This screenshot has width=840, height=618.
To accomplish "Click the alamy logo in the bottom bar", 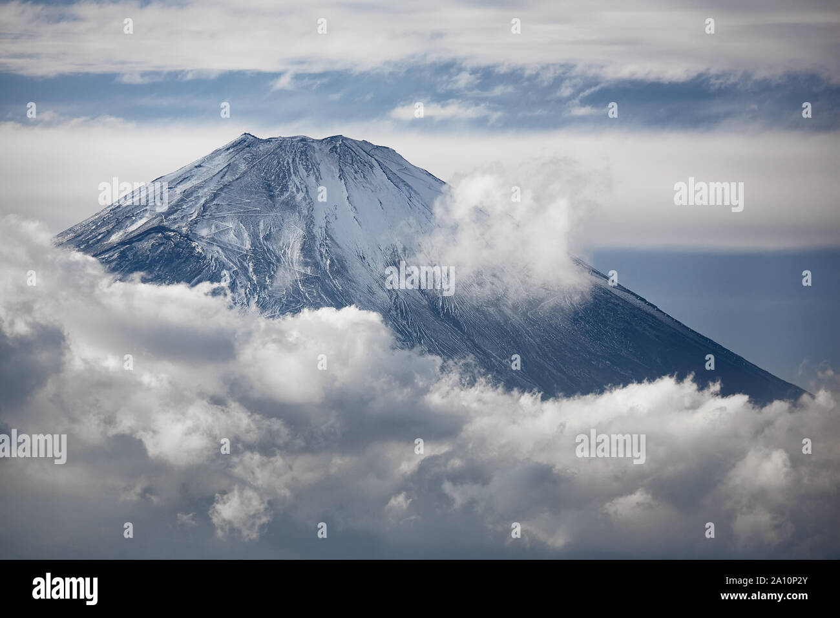I will (65, 588).
